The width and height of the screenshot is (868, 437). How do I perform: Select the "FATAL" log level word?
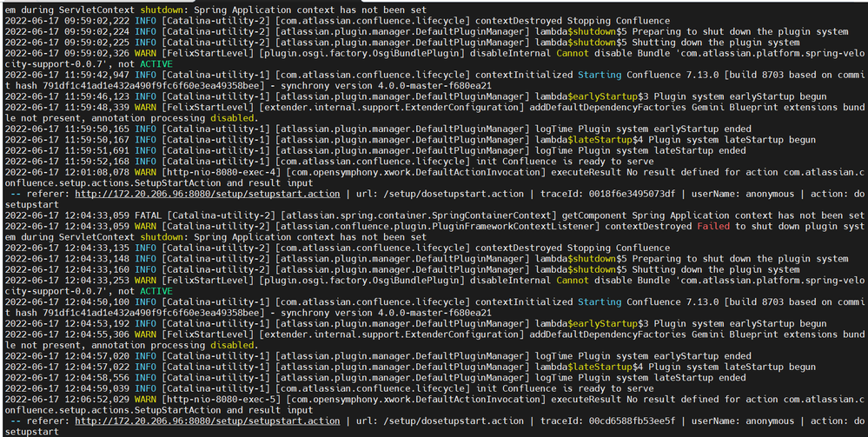[x=148, y=215]
